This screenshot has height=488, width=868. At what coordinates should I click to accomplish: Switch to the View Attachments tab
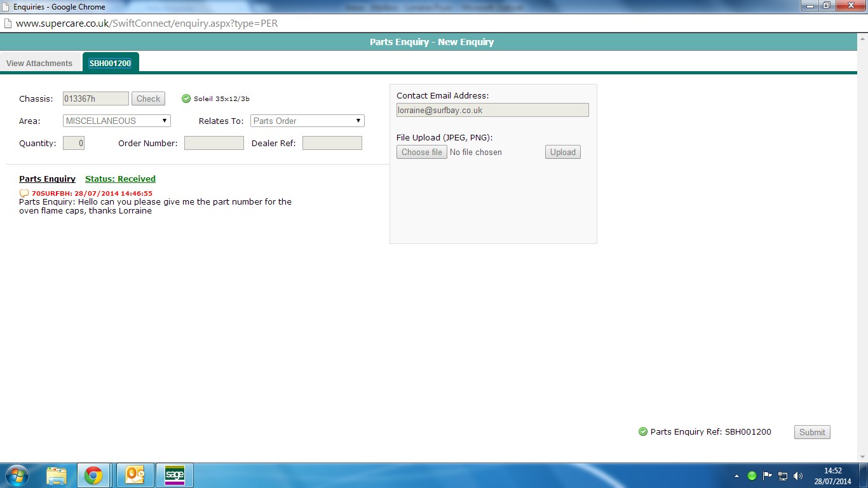[x=39, y=64]
